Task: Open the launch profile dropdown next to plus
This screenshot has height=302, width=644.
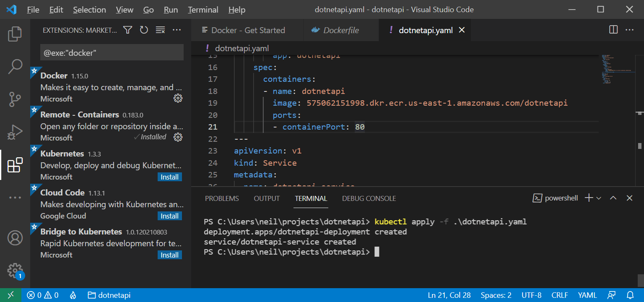Action: coord(599,198)
